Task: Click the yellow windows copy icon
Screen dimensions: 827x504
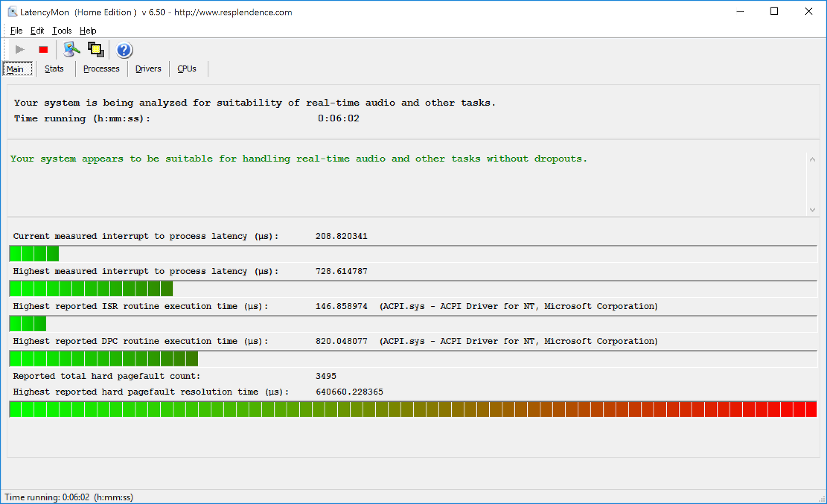Action: click(96, 50)
